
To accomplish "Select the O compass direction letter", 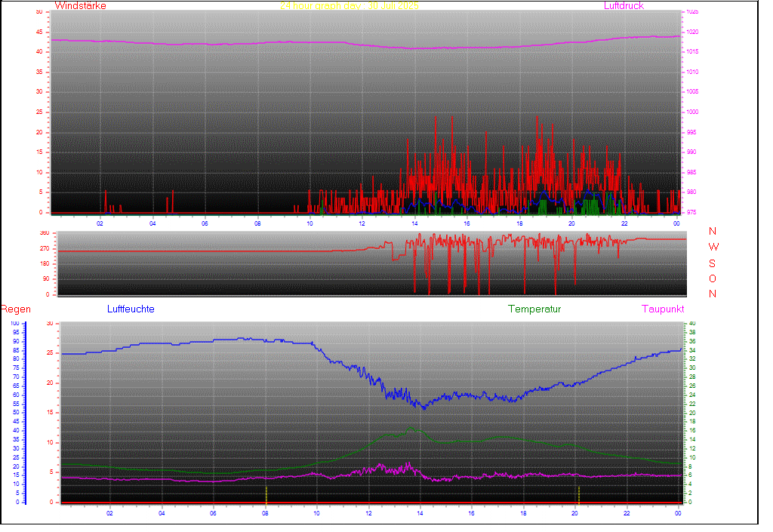I will coord(713,278).
